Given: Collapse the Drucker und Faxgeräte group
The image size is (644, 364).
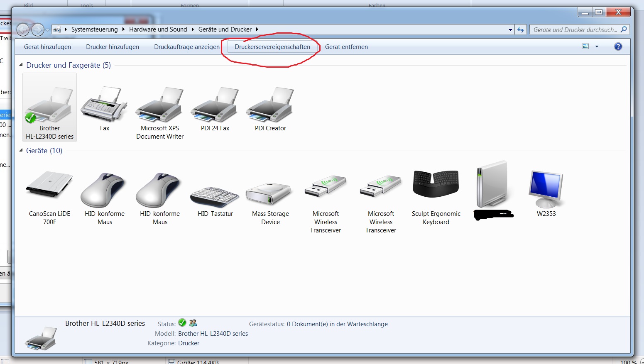Looking at the screenshot, I should point(21,65).
